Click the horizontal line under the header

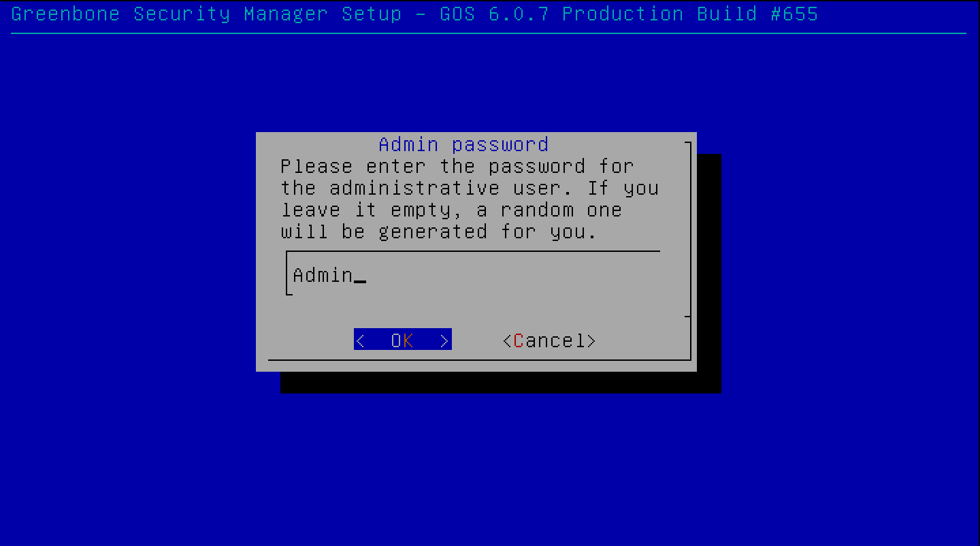(x=489, y=33)
